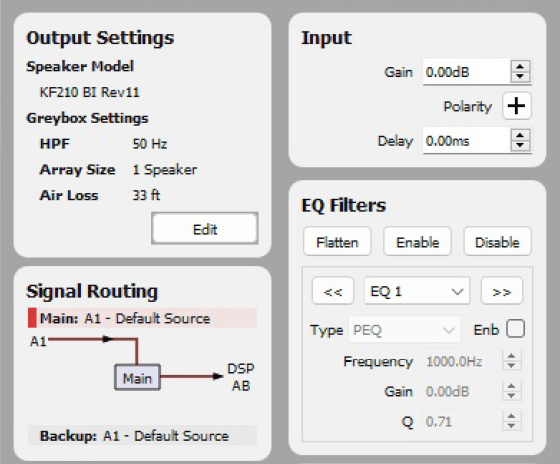
Task: Click the Input Gain 0.00dB field
Action: pos(466,72)
